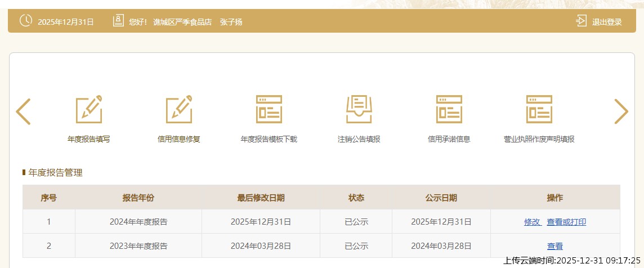This screenshot has width=644, height=268.
Task: Open the 注销公告填报 inbox icon
Action: pyautogui.click(x=359, y=109)
